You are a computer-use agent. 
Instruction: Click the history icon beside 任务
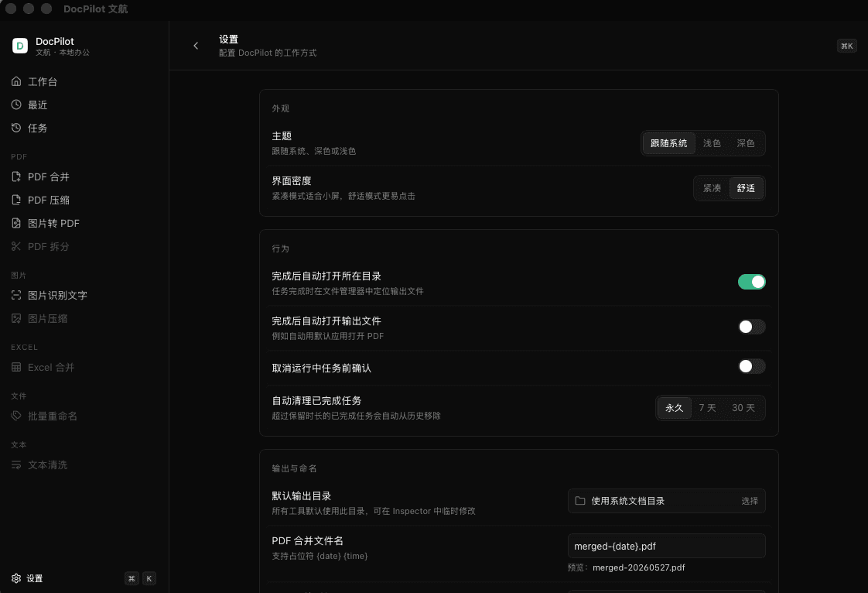pyautogui.click(x=16, y=128)
